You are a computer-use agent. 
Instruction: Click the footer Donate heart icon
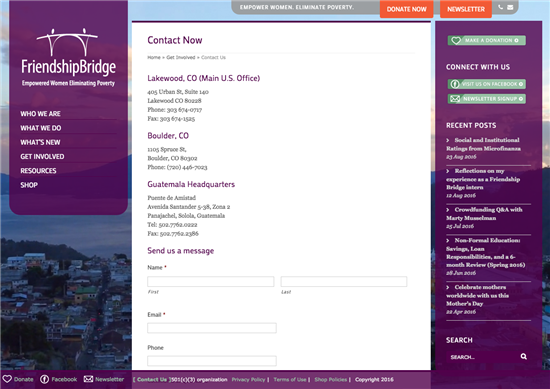point(7,379)
